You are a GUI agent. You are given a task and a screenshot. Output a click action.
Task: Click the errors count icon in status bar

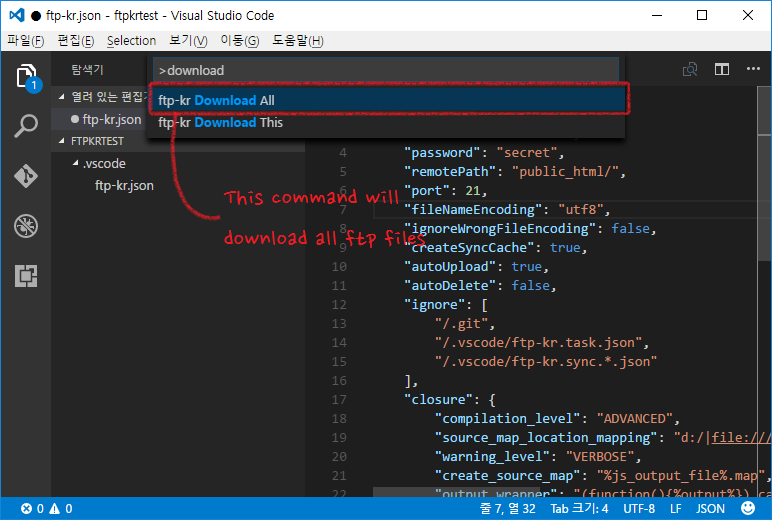(26, 509)
